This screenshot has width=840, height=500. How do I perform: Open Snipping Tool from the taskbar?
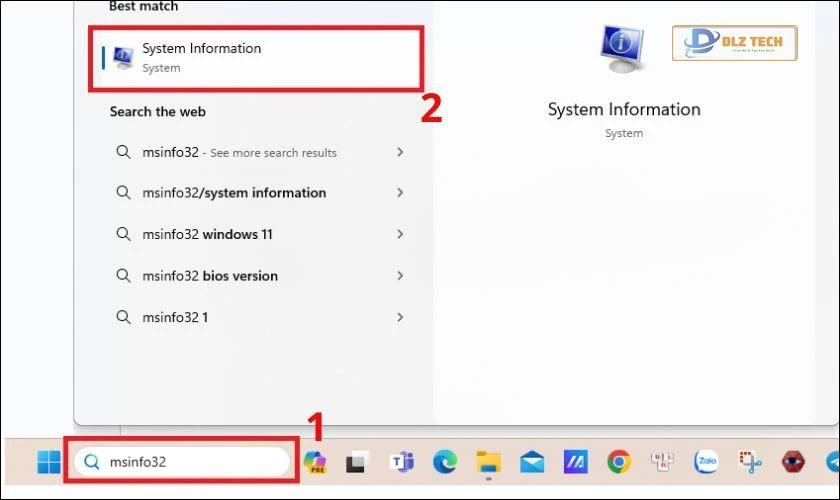[748, 462]
